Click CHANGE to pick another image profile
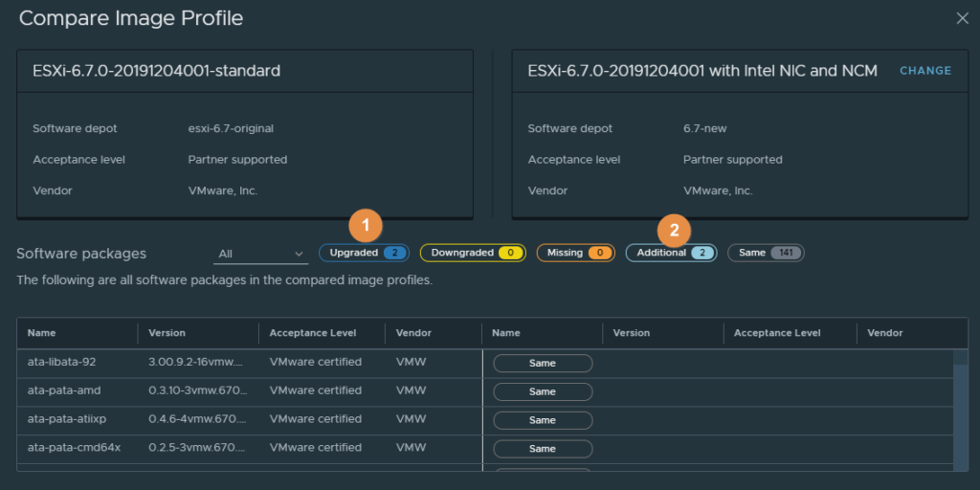Viewport: 980px width, 490px height. click(x=924, y=71)
